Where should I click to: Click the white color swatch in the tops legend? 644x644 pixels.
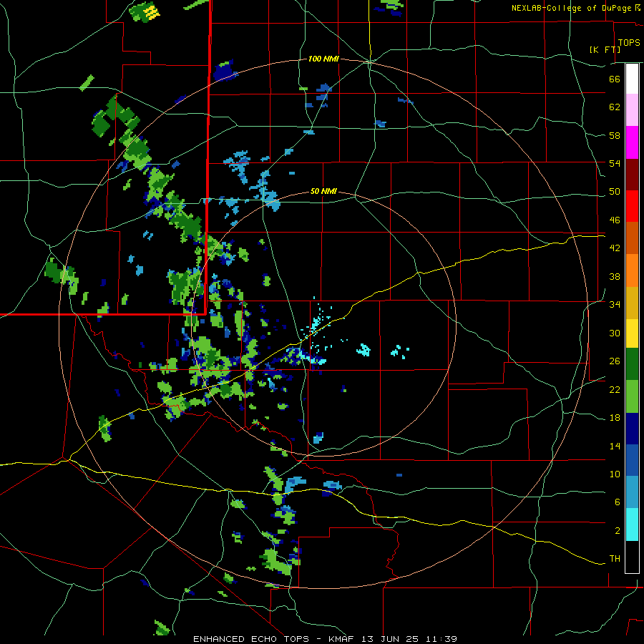coord(632,79)
